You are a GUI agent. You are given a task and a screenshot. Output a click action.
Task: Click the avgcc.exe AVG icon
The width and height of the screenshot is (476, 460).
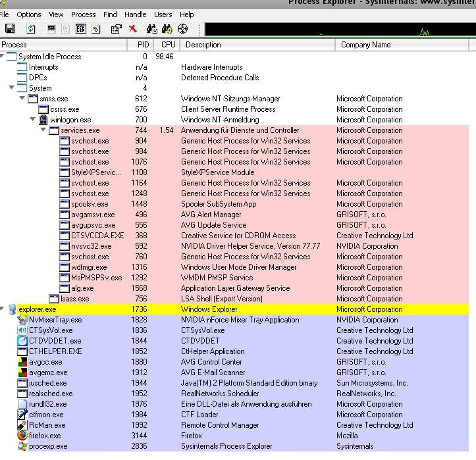pyautogui.click(x=22, y=362)
